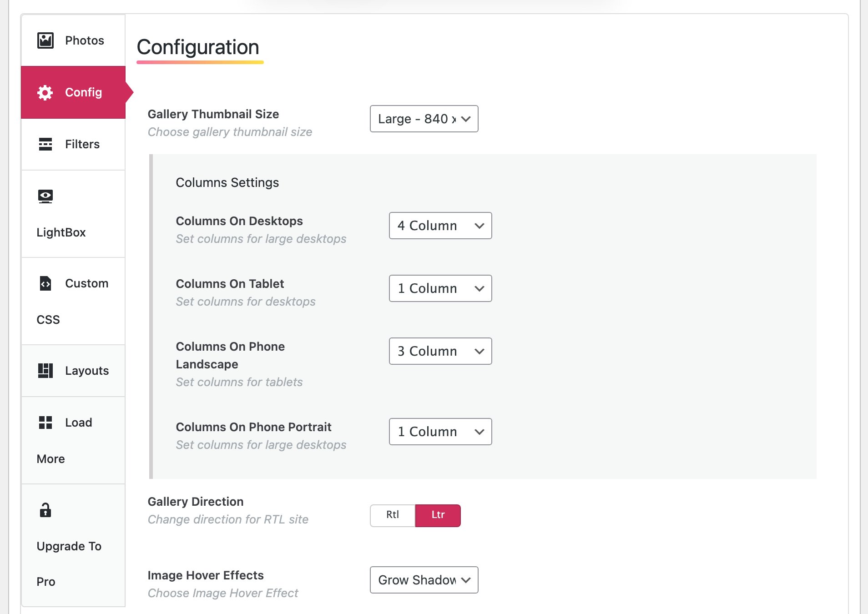Click the LightBox eye icon
The width and height of the screenshot is (868, 614).
pos(45,196)
